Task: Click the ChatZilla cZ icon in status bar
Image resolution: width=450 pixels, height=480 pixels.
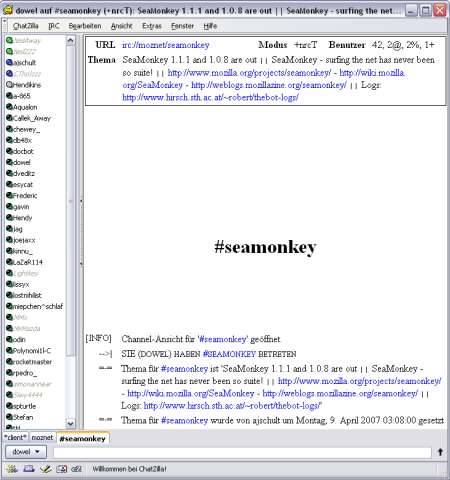Action: [x=76, y=469]
